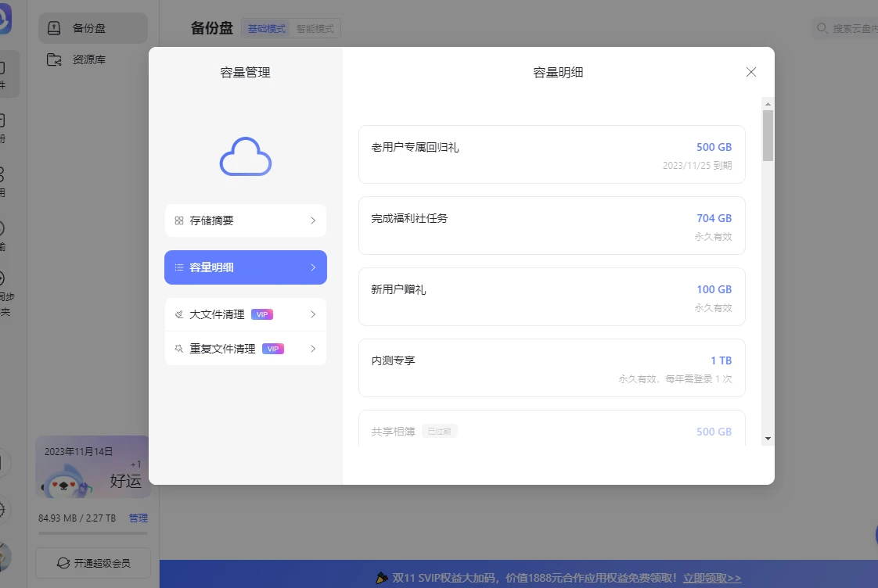Click the 开通超级会员 button
This screenshot has height=588, width=878.
(93, 563)
